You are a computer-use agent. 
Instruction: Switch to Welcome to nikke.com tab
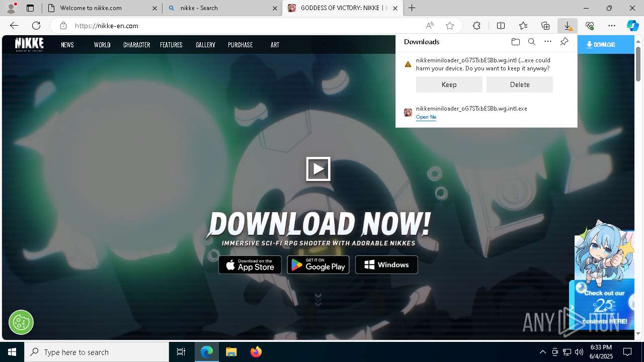coord(101,8)
